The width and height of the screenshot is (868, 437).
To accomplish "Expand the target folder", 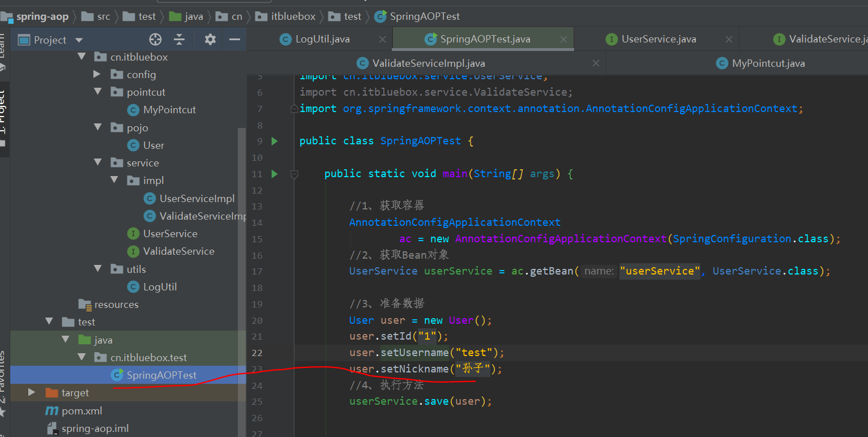I will click(32, 392).
